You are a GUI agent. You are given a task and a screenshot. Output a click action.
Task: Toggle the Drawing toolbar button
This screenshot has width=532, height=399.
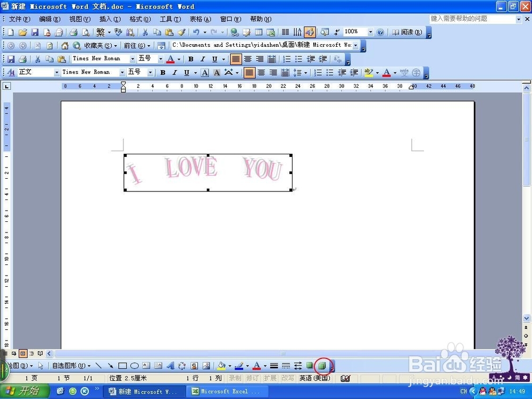[x=310, y=32]
